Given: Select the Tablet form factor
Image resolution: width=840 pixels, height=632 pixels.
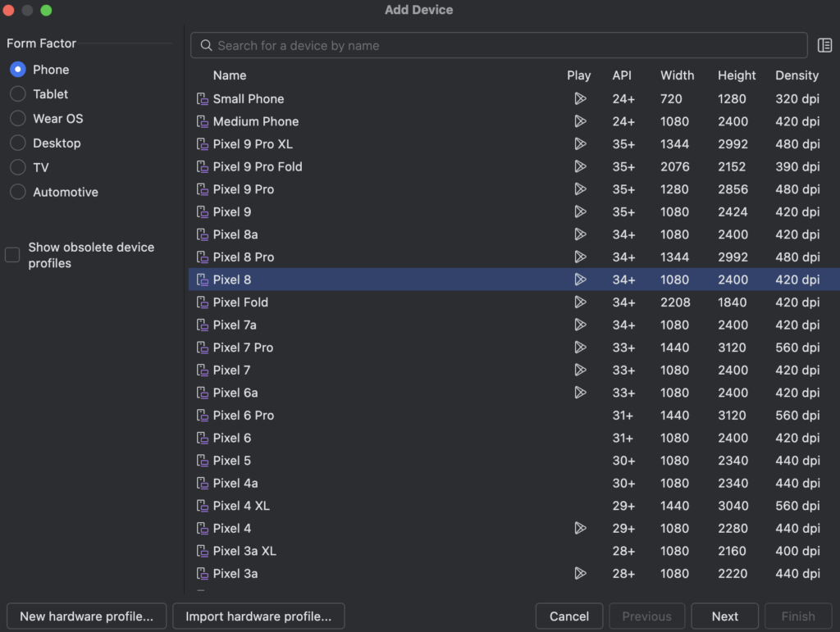Looking at the screenshot, I should tap(18, 94).
